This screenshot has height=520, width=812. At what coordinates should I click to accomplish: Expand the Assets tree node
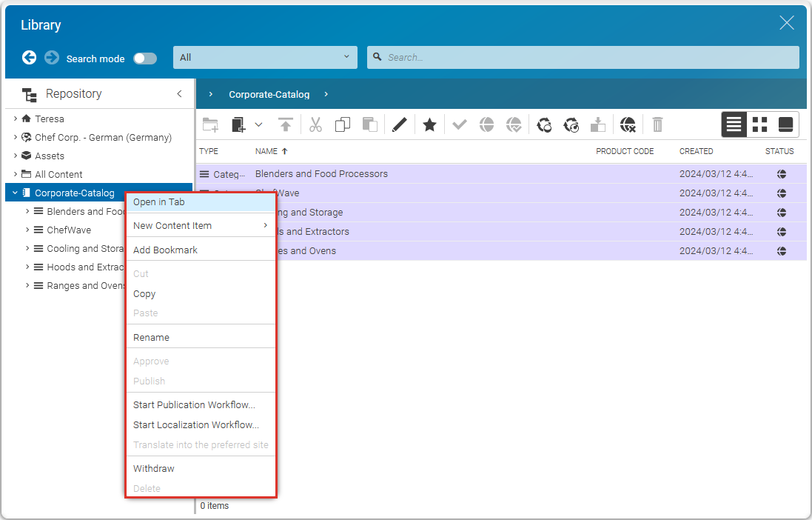click(x=15, y=156)
